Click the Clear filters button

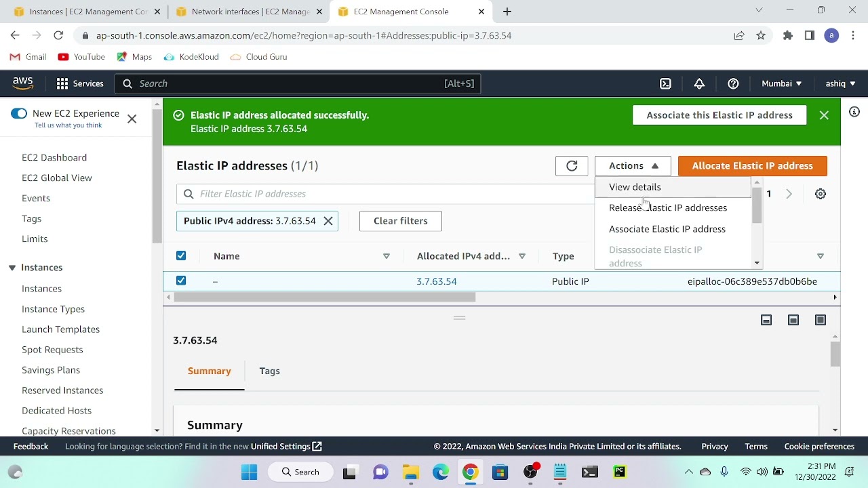click(x=401, y=221)
